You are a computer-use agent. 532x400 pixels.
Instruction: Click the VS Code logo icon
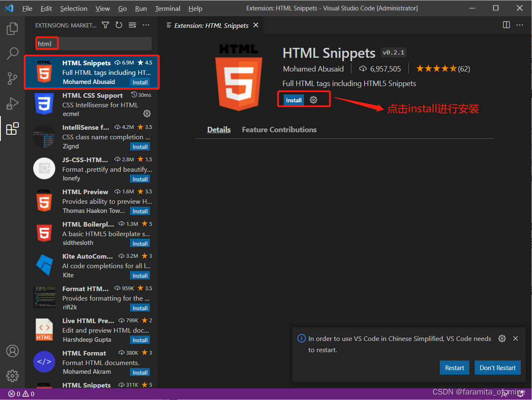click(9, 8)
